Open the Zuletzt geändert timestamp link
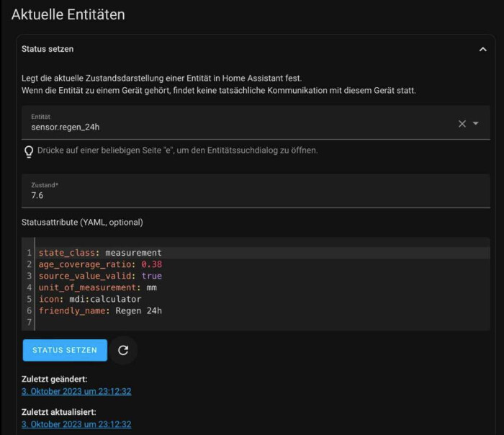 (x=76, y=392)
